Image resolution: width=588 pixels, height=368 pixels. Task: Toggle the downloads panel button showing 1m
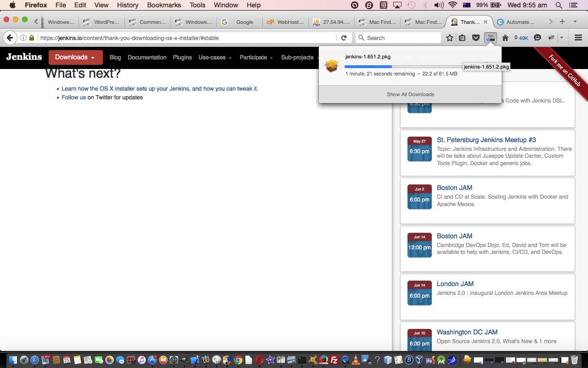(491, 38)
